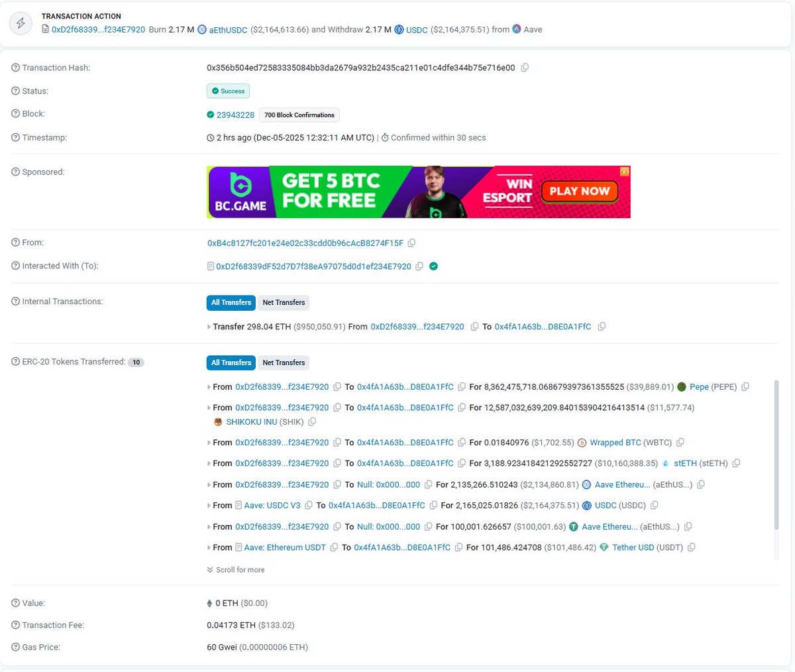This screenshot has height=672, width=795.
Task: Click the Success status badge
Action: [228, 91]
